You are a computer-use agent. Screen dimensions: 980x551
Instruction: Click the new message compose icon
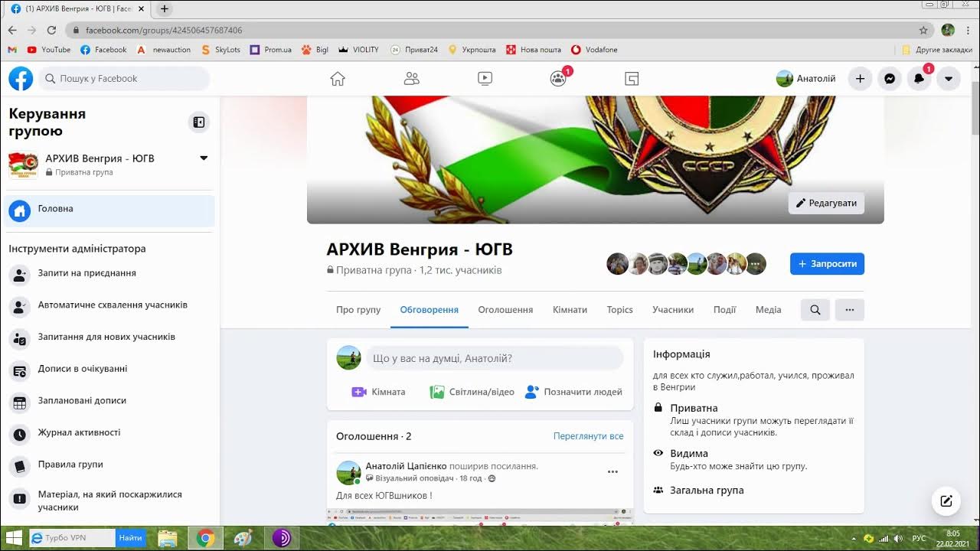pos(946,501)
